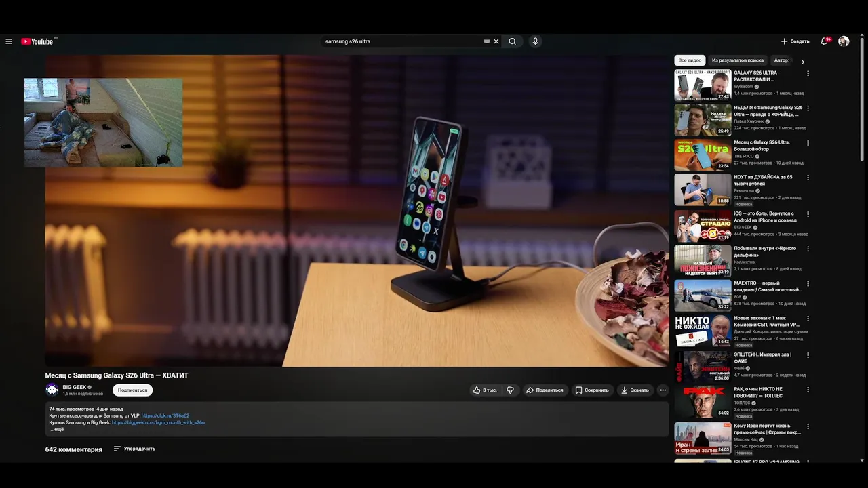Start voice search with microphone icon
This screenshot has height=488, width=868.
(535, 41)
